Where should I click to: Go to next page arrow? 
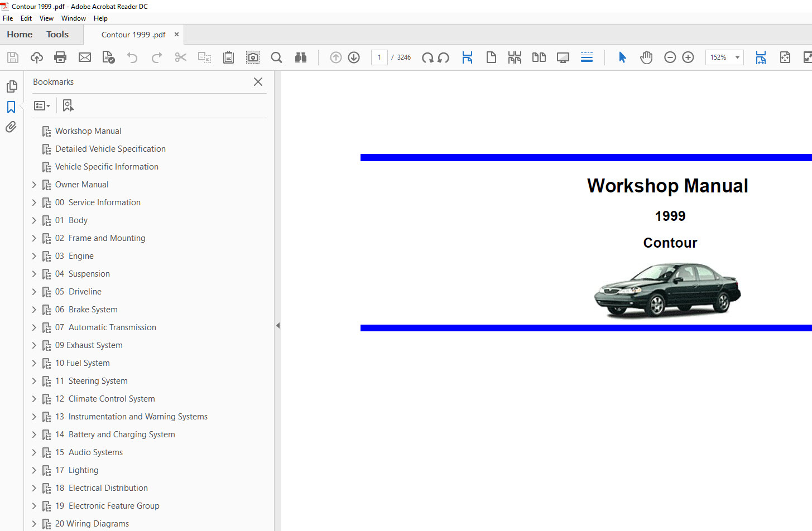click(x=354, y=57)
